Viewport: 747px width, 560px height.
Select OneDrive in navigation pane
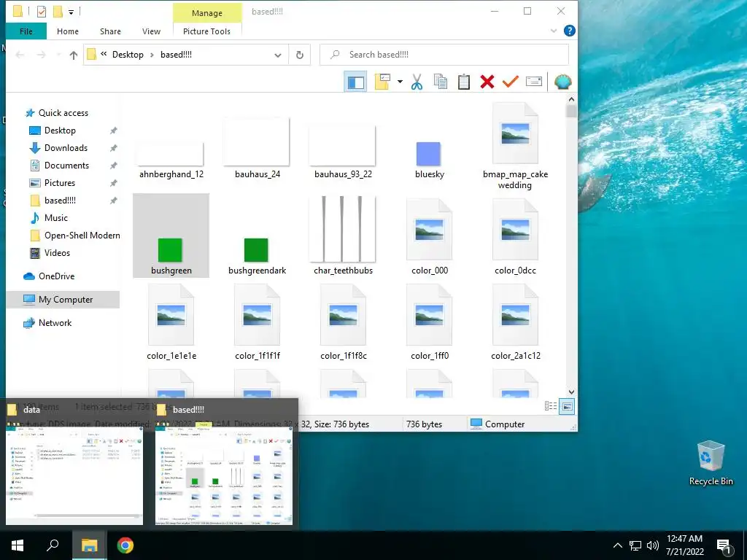coord(56,276)
